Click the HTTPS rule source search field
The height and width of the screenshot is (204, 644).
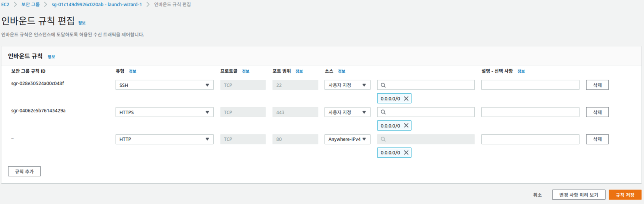click(x=426, y=112)
